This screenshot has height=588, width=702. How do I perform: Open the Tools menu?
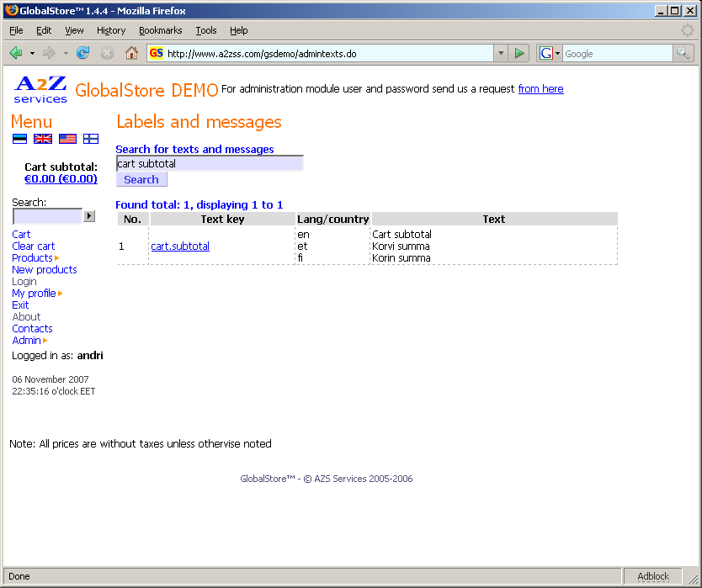[x=206, y=30]
